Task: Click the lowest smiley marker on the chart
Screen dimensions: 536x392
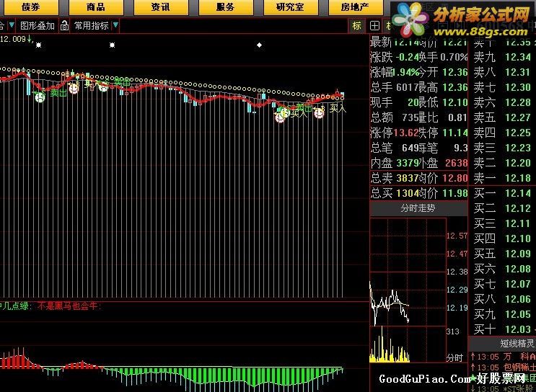Action: coord(280,117)
